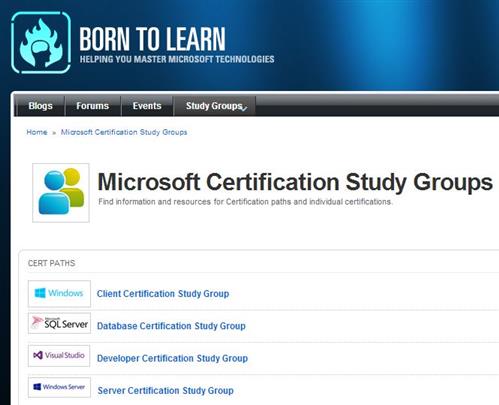
Task: Click the SQL Server logo thumbnail
Action: click(x=59, y=323)
